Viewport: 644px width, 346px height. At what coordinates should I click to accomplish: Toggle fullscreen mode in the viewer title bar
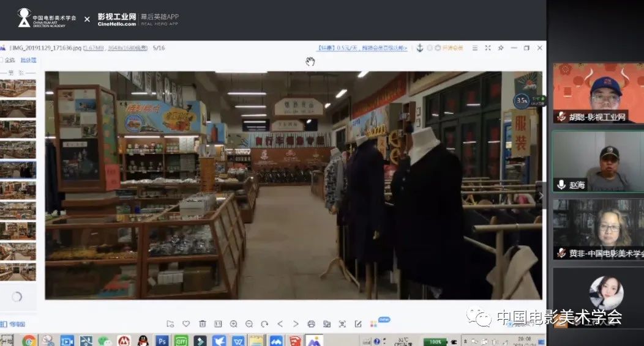pyautogui.click(x=488, y=48)
